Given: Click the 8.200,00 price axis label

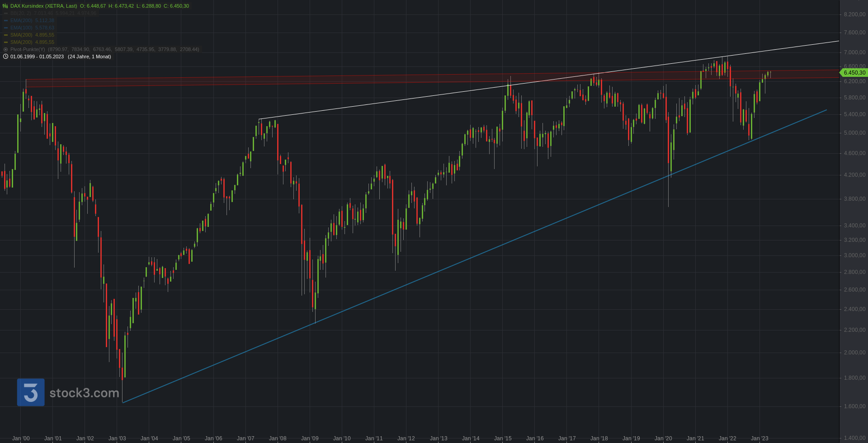Looking at the screenshot, I should click(x=854, y=14).
